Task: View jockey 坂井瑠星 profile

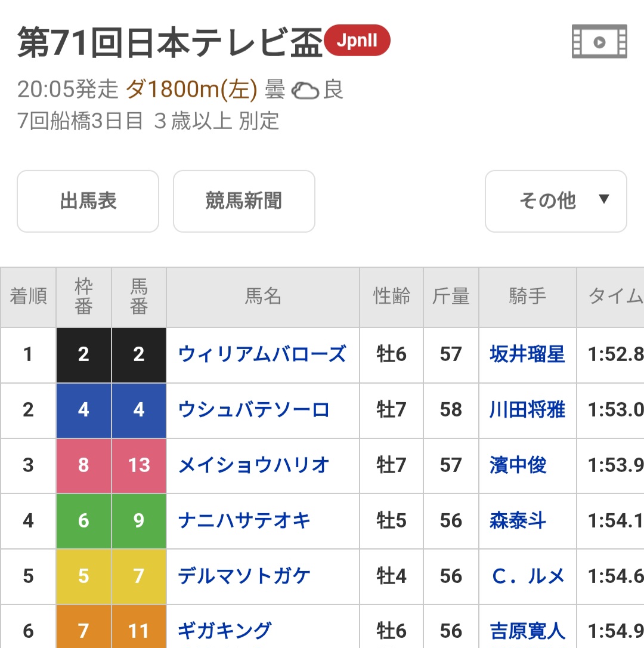Action: click(527, 354)
